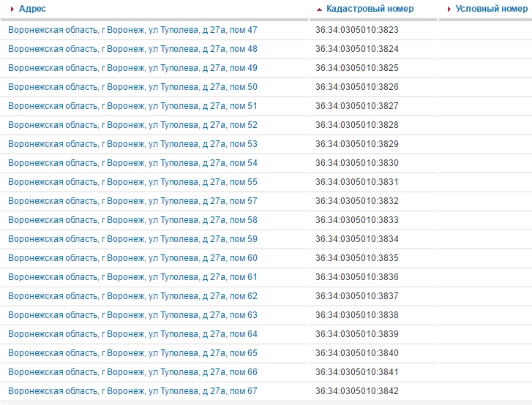
Task: Open address link ending пом 59
Action: (132, 238)
